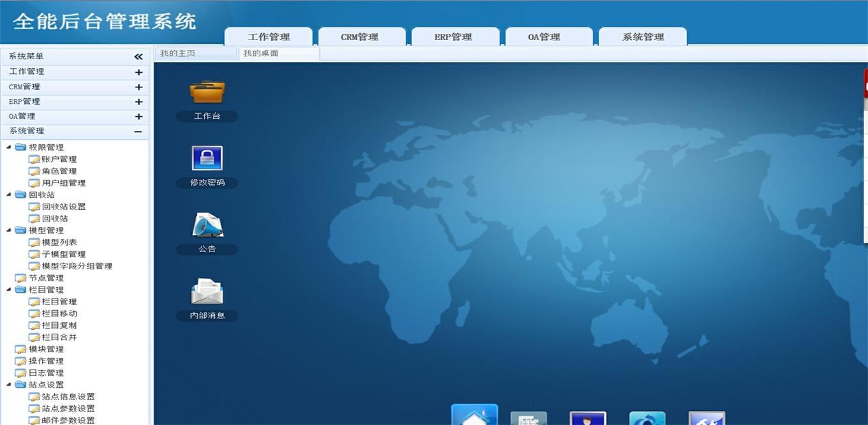Click the page icon next to 操作管理
The width and height of the screenshot is (868, 425).
pyautogui.click(x=20, y=361)
